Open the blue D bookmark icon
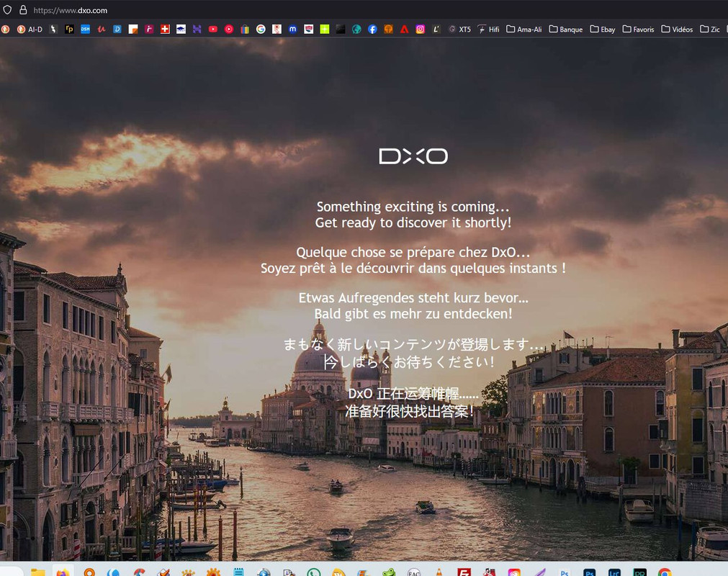Viewport: 728px width, 576px height. (x=117, y=30)
